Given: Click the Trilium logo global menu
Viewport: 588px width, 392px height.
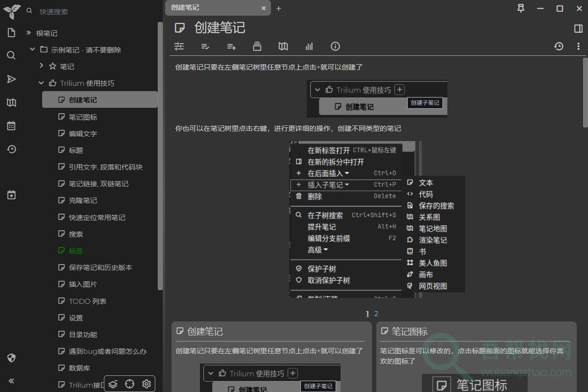Looking at the screenshot, I should pos(11,11).
